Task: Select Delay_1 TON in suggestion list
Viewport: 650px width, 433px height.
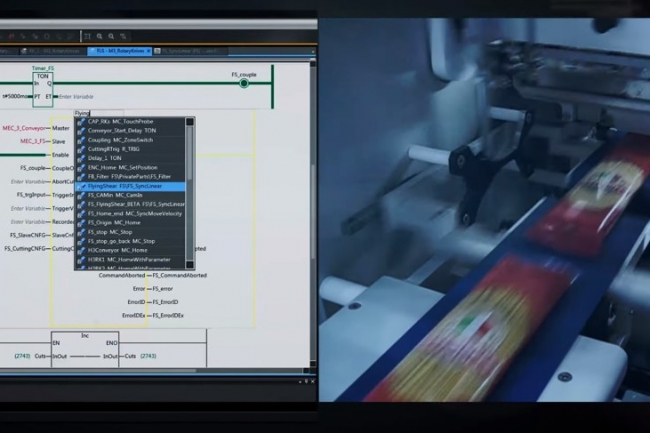Action: (x=130, y=158)
